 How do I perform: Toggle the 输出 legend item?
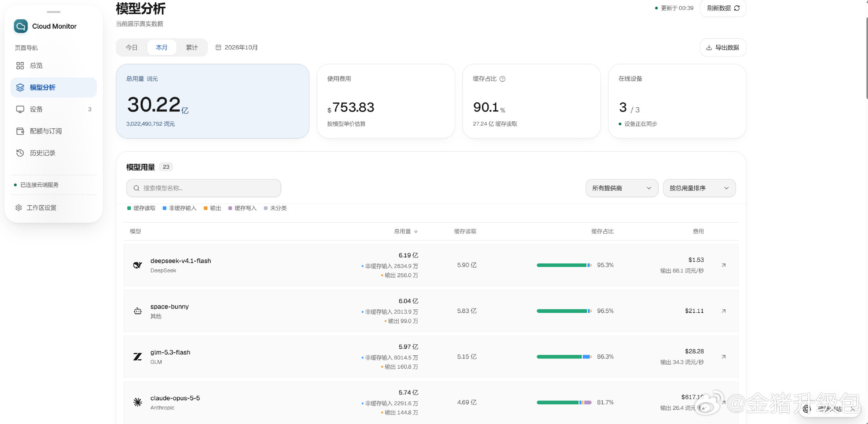click(212, 208)
